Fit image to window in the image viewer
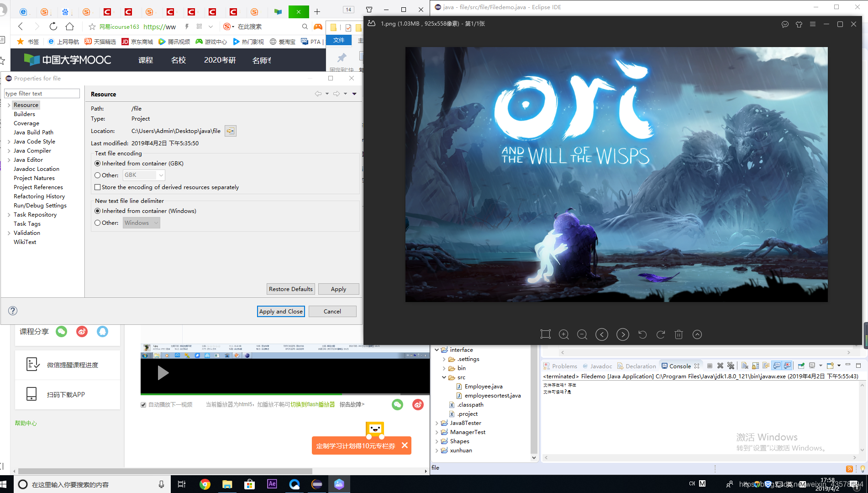This screenshot has width=868, height=493. pyautogui.click(x=545, y=334)
